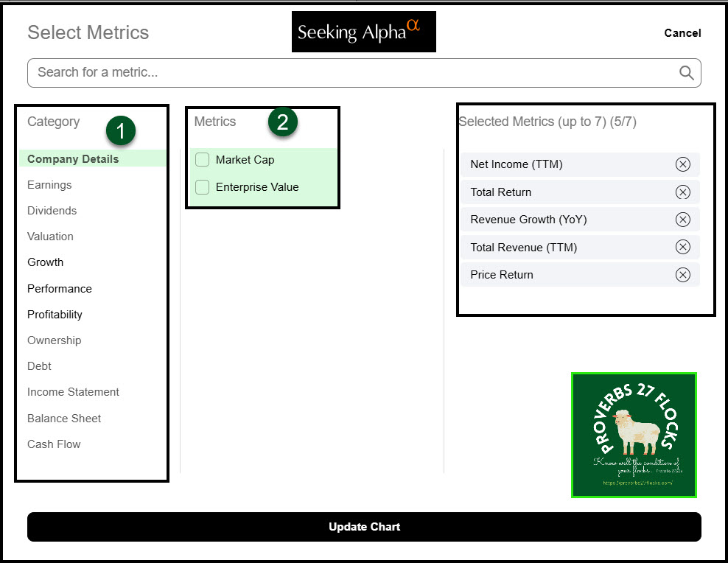Image resolution: width=728 pixels, height=563 pixels.
Task: Check the Market Cap checkbox
Action: pos(203,160)
